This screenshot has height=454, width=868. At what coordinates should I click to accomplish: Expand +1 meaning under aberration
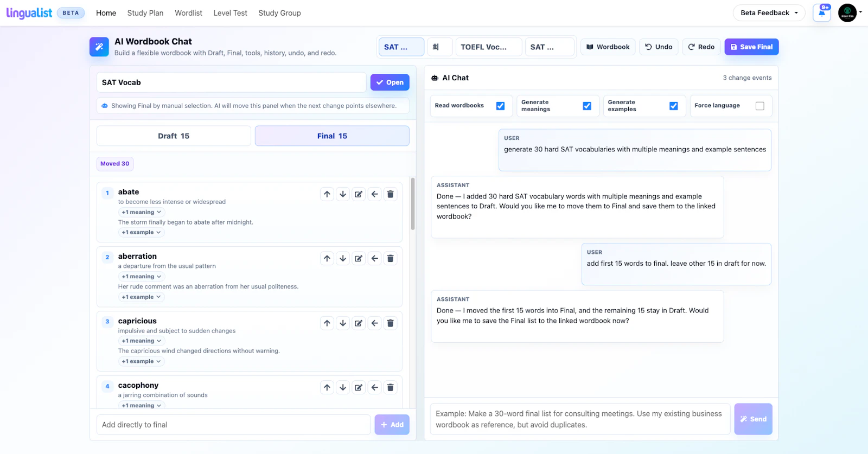coord(142,277)
